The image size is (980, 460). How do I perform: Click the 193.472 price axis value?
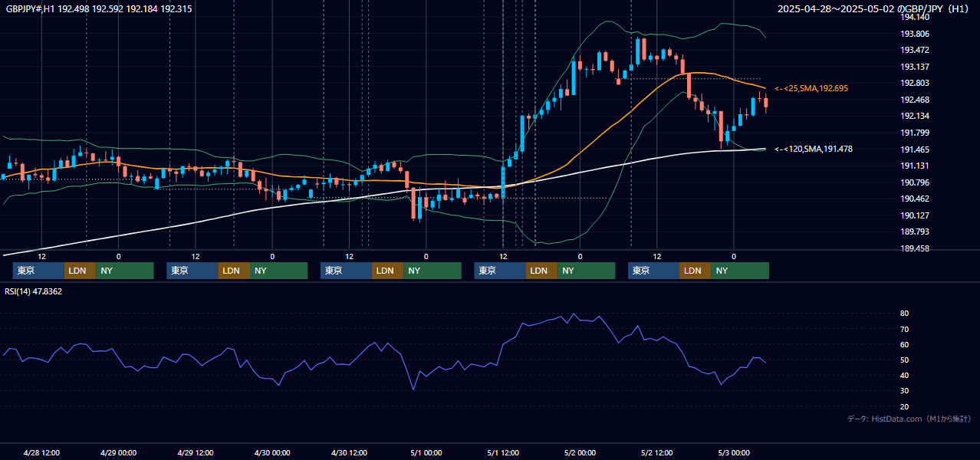tap(916, 51)
